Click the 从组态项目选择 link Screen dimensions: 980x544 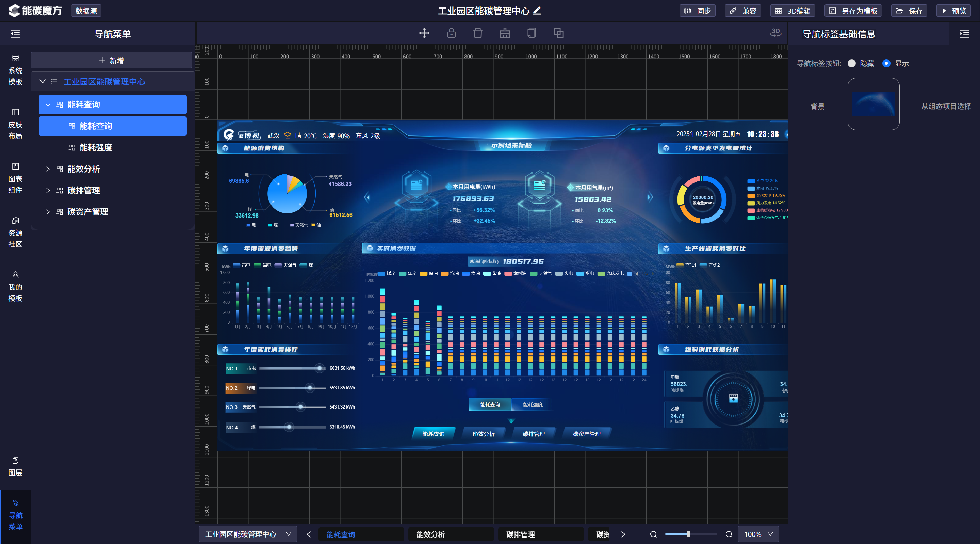pos(946,107)
